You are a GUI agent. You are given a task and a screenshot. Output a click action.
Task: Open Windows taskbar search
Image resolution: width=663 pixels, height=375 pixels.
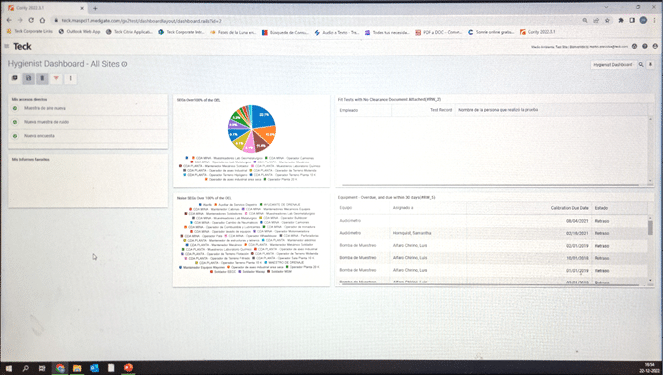tap(25, 368)
